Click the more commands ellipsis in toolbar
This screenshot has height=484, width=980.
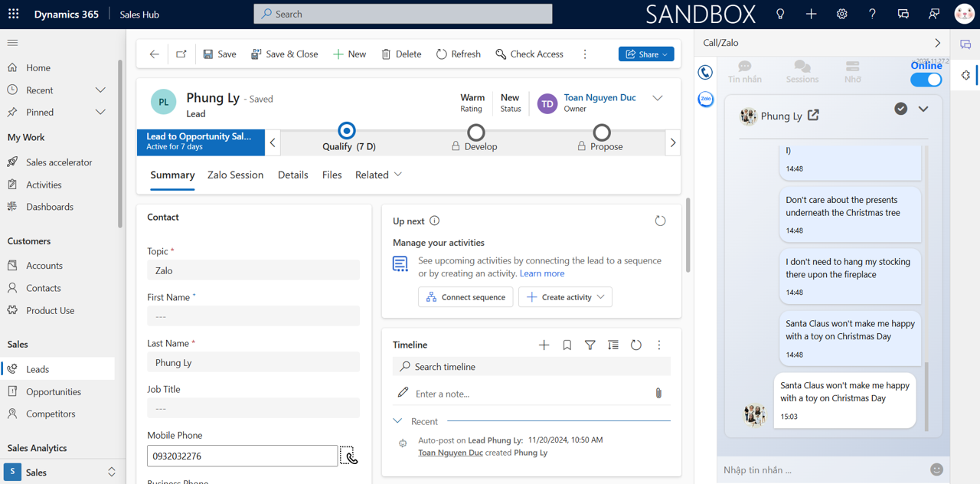point(585,54)
